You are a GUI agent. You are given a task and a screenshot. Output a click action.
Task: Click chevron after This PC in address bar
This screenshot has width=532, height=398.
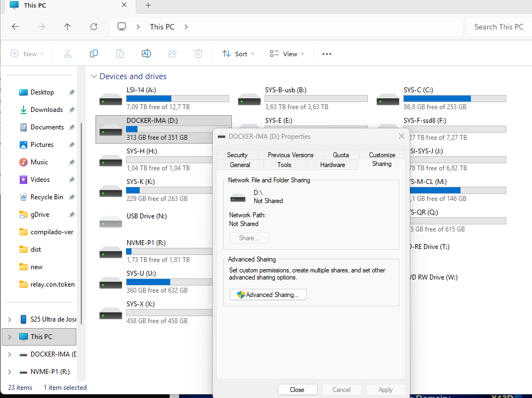tap(186, 27)
